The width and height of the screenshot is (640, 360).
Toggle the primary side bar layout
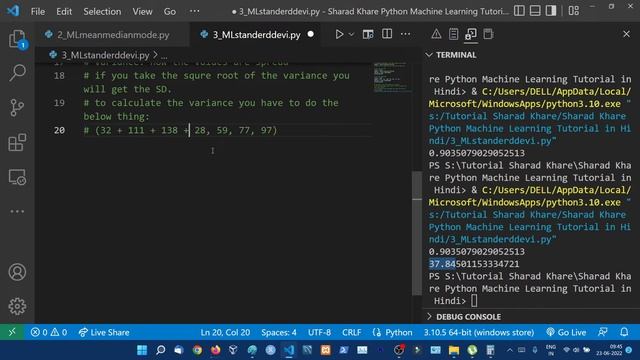click(x=519, y=11)
